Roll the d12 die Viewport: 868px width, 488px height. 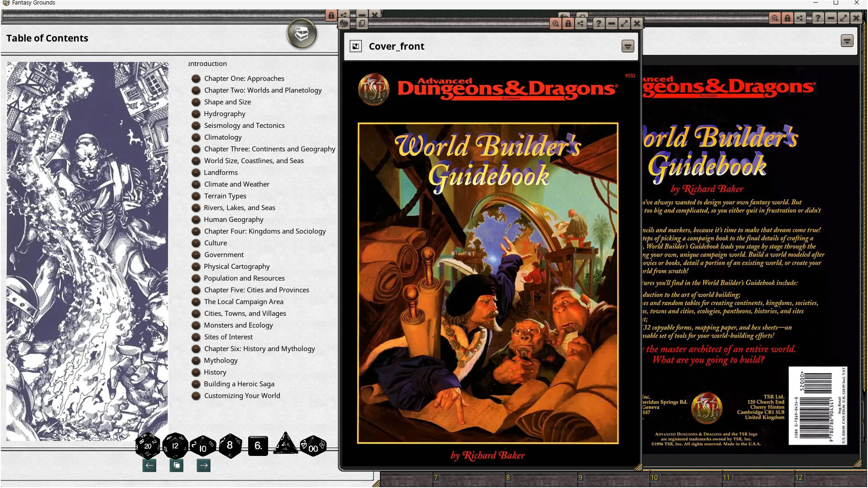click(x=175, y=445)
